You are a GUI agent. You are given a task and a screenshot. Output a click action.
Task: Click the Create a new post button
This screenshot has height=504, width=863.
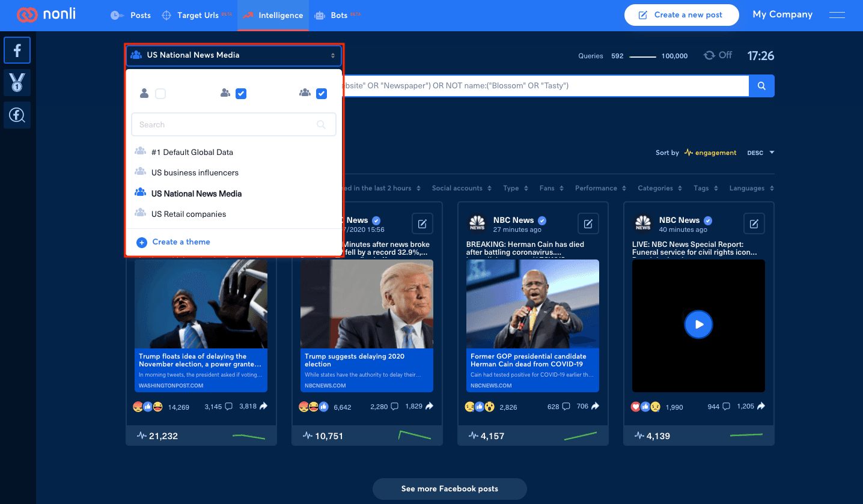682,15
